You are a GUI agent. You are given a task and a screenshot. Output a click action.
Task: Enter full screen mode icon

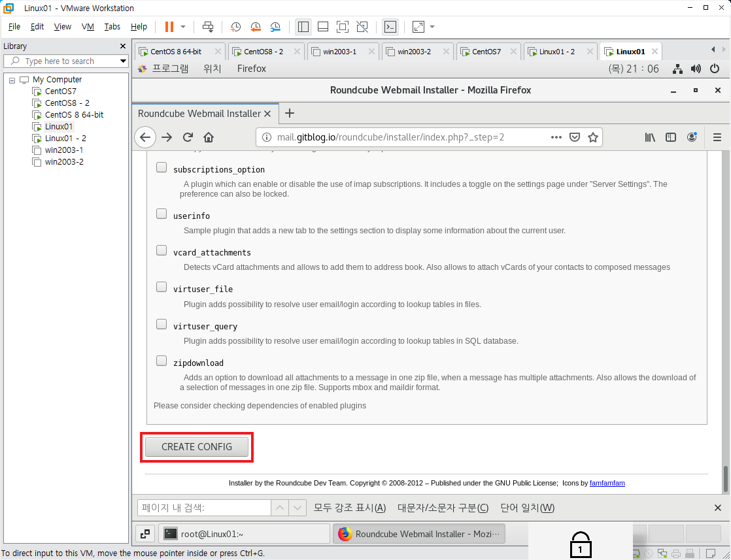[343, 27]
